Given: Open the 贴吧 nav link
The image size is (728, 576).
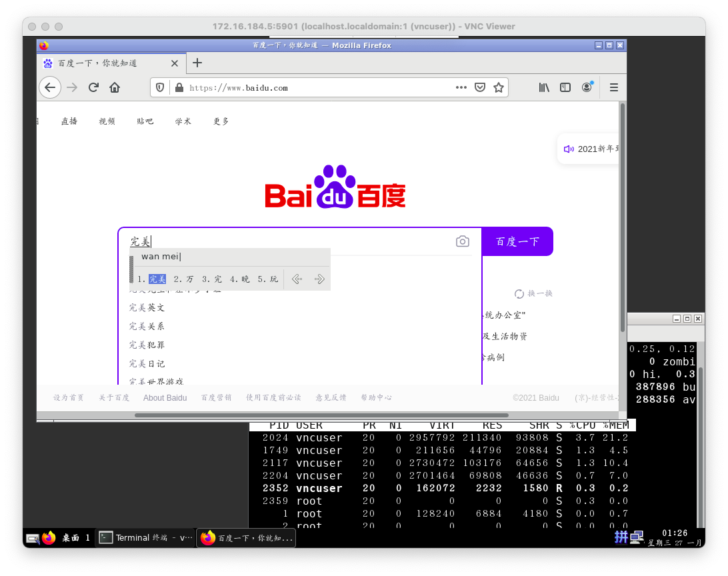Looking at the screenshot, I should (x=145, y=121).
